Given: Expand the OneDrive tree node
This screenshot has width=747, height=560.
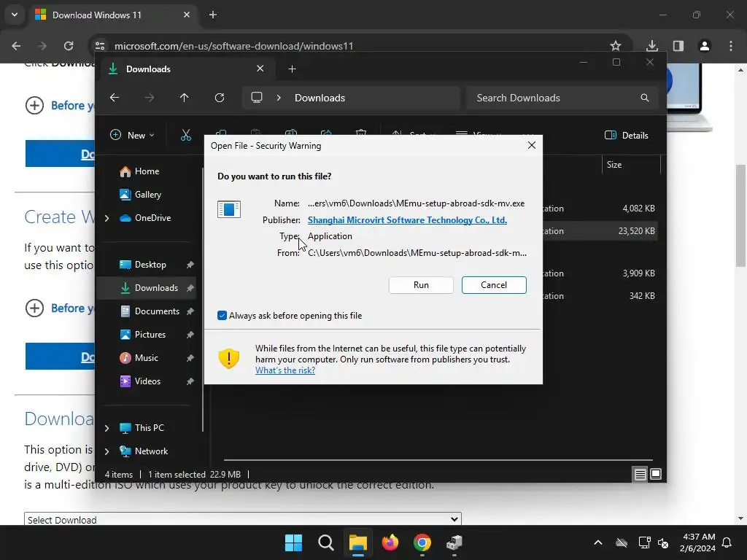Looking at the screenshot, I should click(x=107, y=218).
